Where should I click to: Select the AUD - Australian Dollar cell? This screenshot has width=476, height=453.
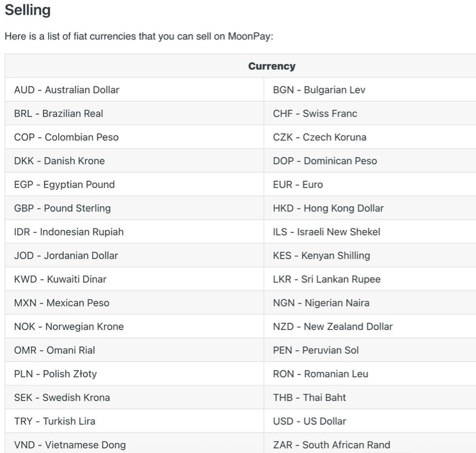[67, 90]
